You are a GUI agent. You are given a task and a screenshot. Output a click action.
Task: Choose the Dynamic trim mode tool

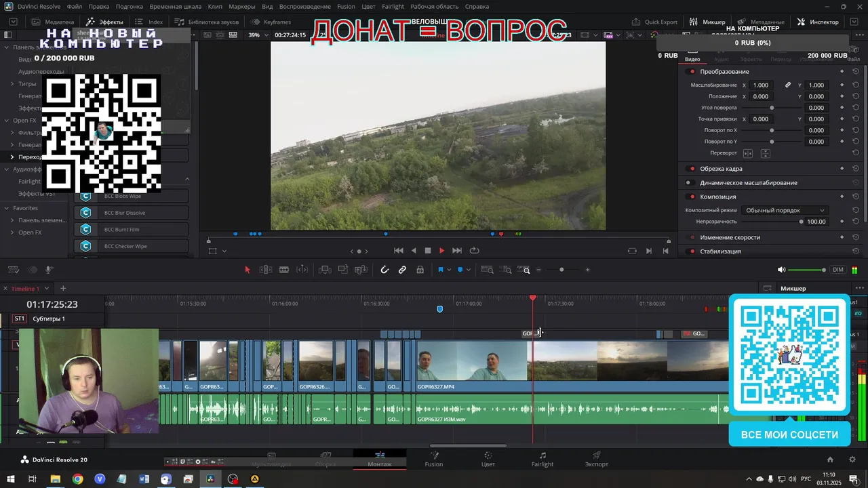pos(284,270)
